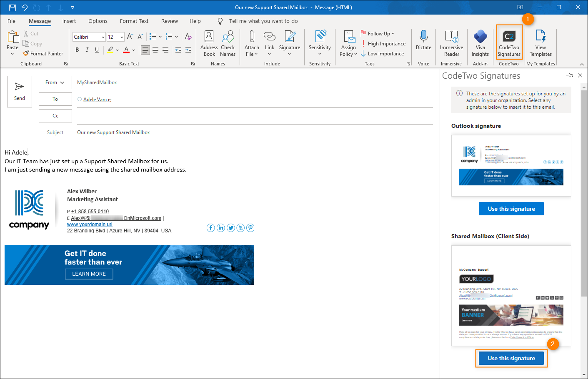This screenshot has width=588, height=379.
Task: Increase paragraph indent
Action: (x=188, y=50)
